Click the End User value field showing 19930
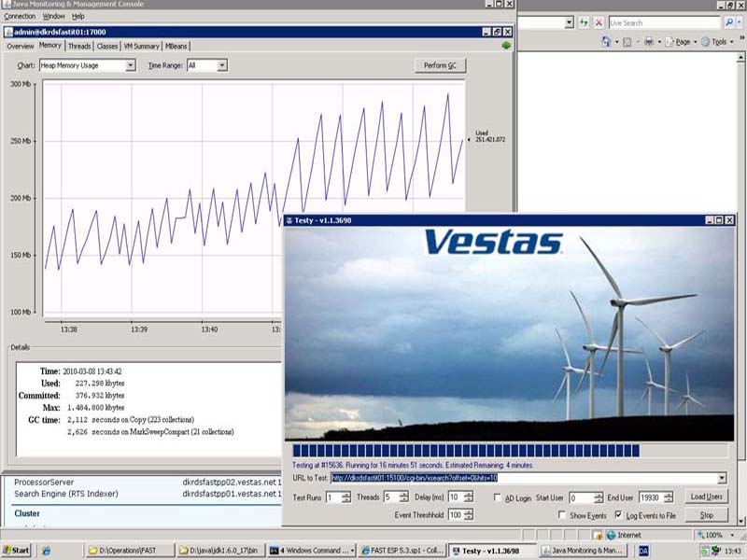This screenshot has width=747, height=560. pyautogui.click(x=651, y=497)
